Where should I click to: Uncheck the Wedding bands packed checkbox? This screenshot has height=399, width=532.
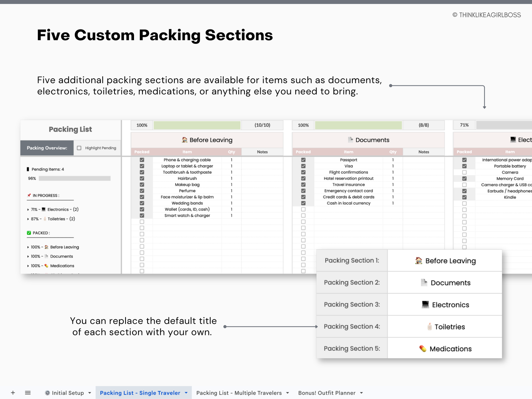[142, 203]
